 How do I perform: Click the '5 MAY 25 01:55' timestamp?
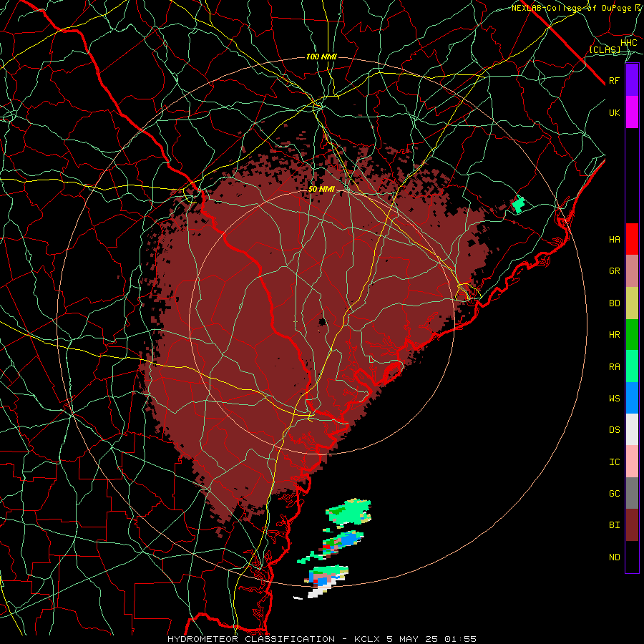coord(431,639)
